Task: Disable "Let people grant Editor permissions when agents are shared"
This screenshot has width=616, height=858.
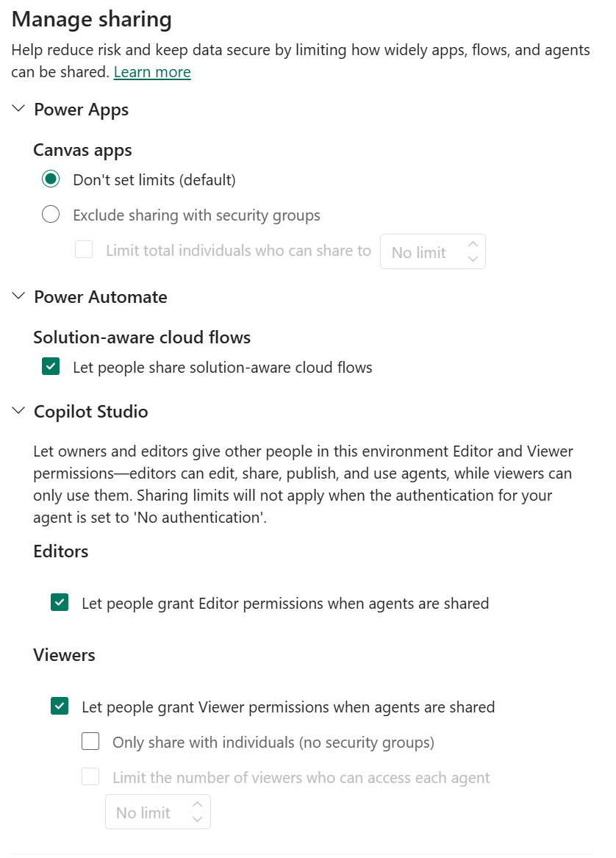Action: pos(59,602)
